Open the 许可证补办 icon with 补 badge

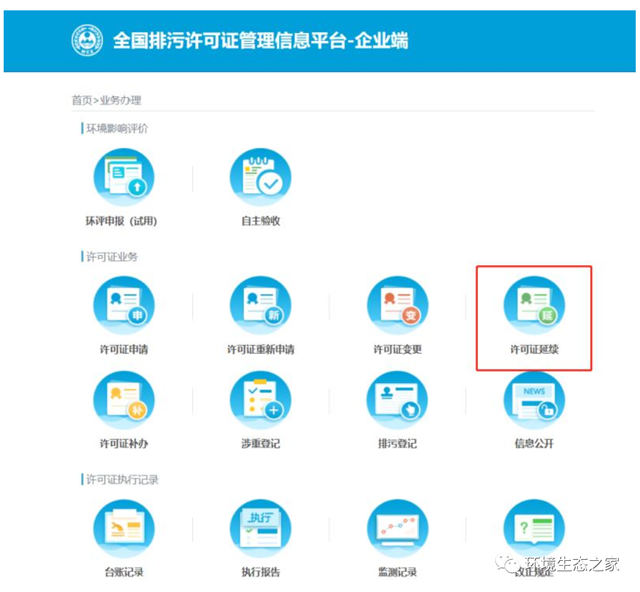pos(124,401)
